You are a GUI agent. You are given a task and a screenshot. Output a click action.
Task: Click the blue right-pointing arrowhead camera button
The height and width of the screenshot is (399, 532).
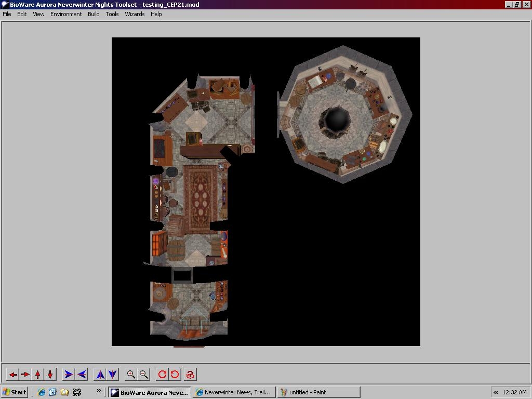tap(69, 374)
